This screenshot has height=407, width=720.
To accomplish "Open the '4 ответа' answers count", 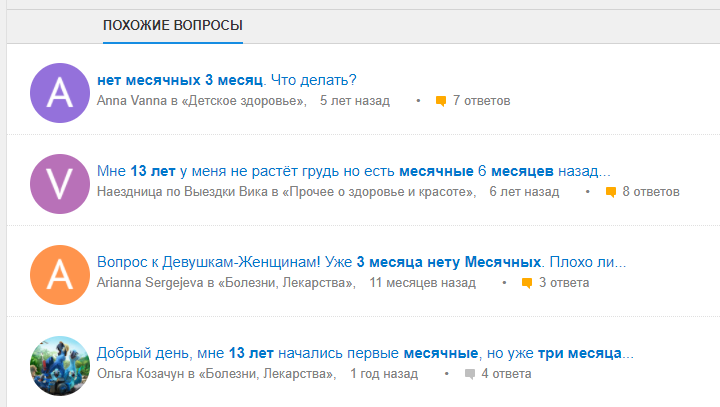I will (506, 373).
